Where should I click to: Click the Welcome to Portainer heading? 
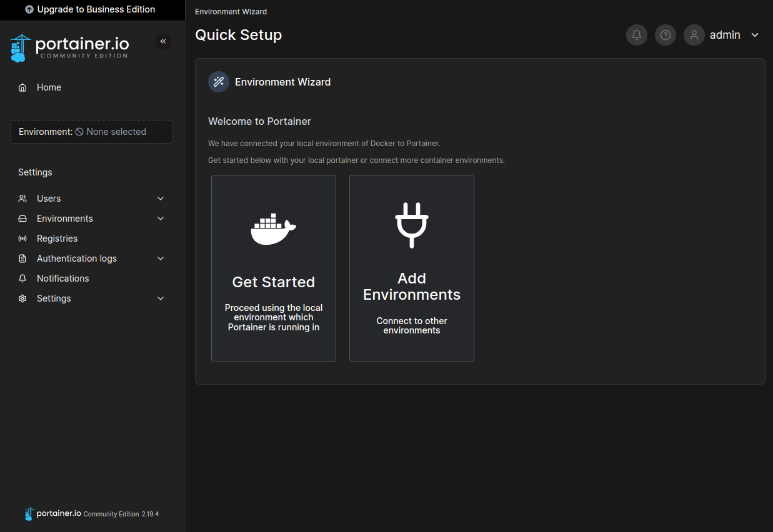point(259,121)
